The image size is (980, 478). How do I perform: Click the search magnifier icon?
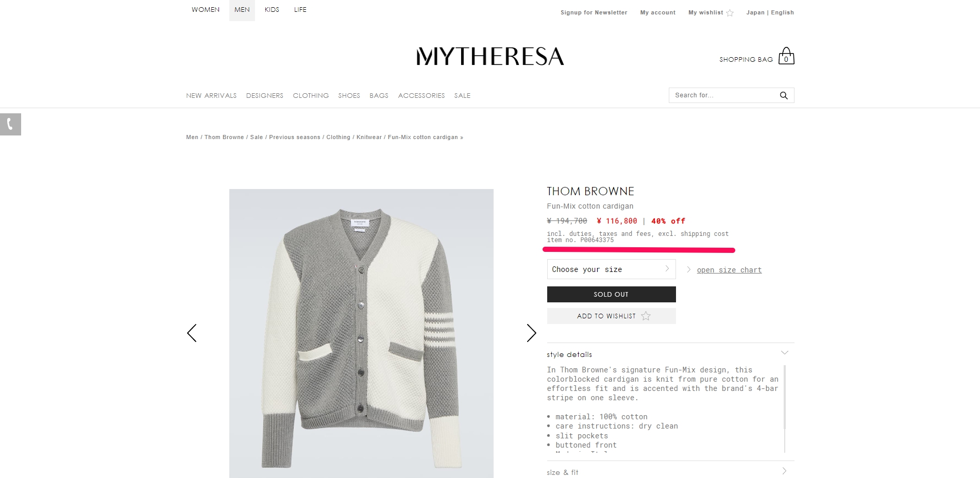[x=784, y=95]
